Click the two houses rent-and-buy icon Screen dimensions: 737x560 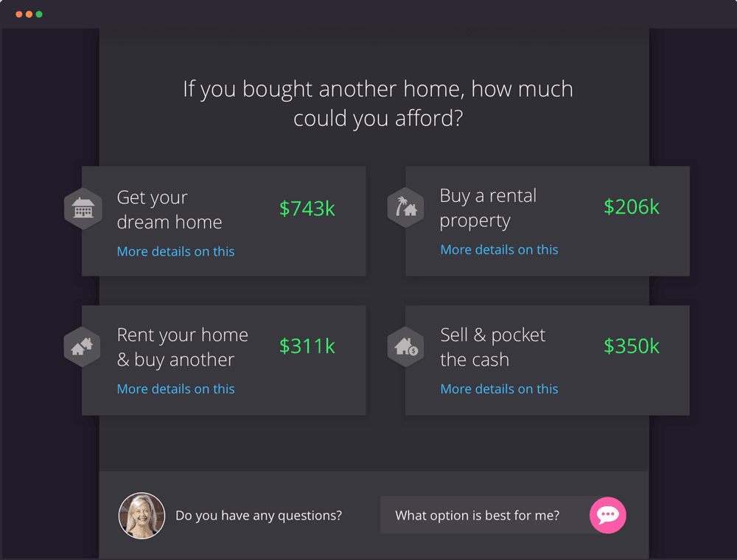pyautogui.click(x=83, y=347)
